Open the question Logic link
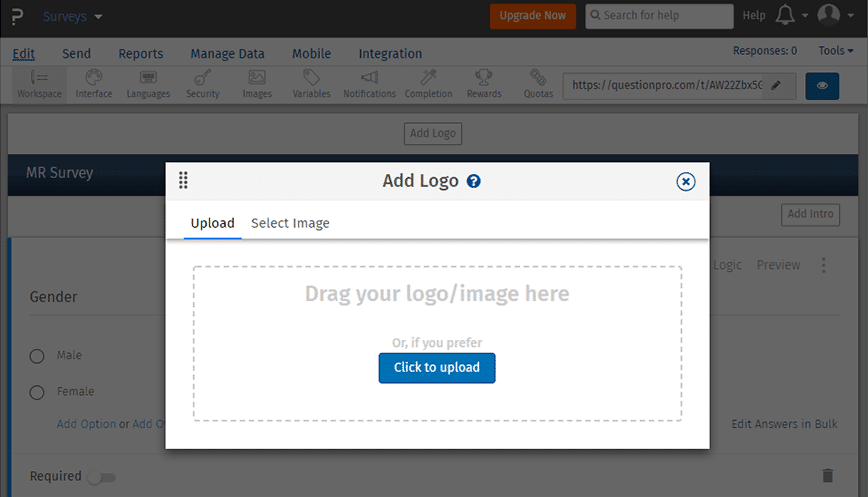Screen dimensions: 868x497 click(x=727, y=265)
